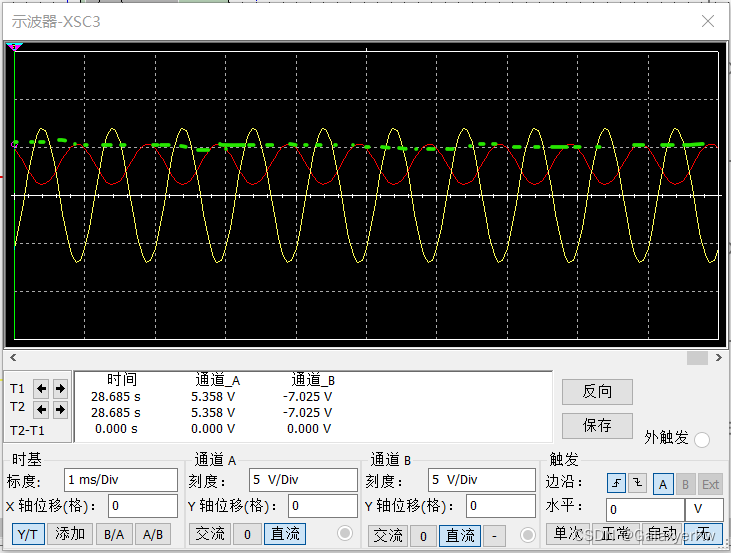The height and width of the screenshot is (553, 731).
Task: Set trigger mode to 单次
Action: coord(567,534)
